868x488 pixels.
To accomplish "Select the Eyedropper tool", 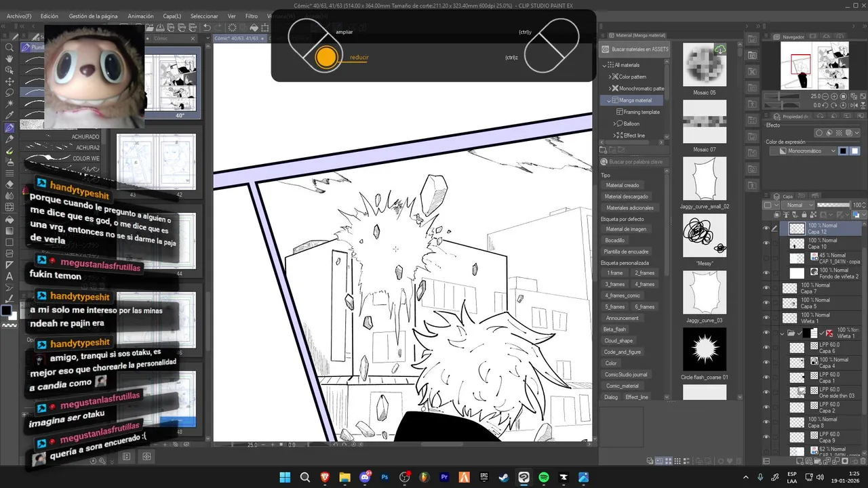I will 9,116.
